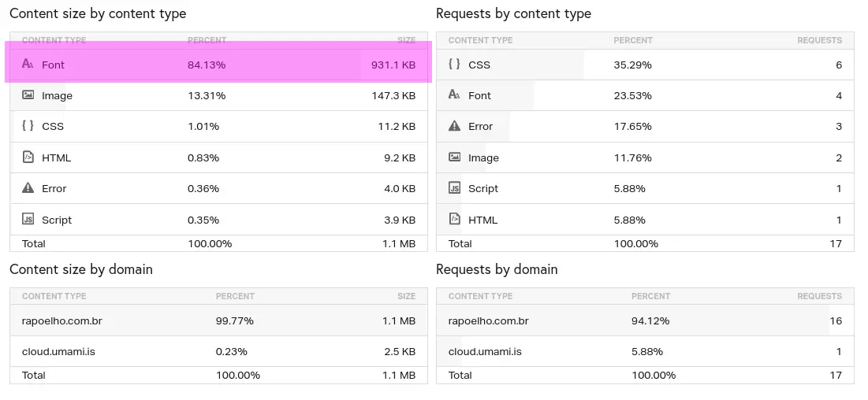Click the HTML file icon in content size table
Screen dimensions: 868x400
[28, 157]
